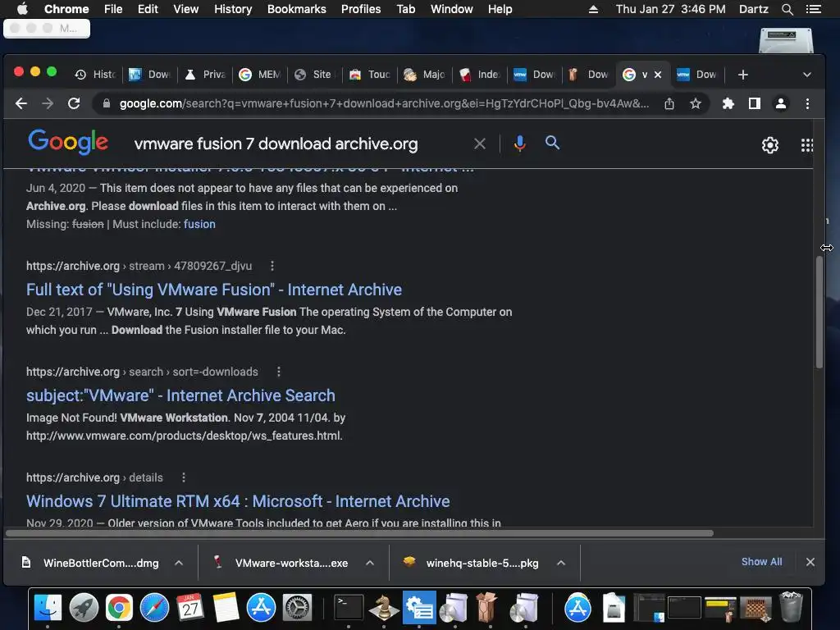840x630 pixels.
Task: Open Trash from the Dock
Action: click(792, 607)
